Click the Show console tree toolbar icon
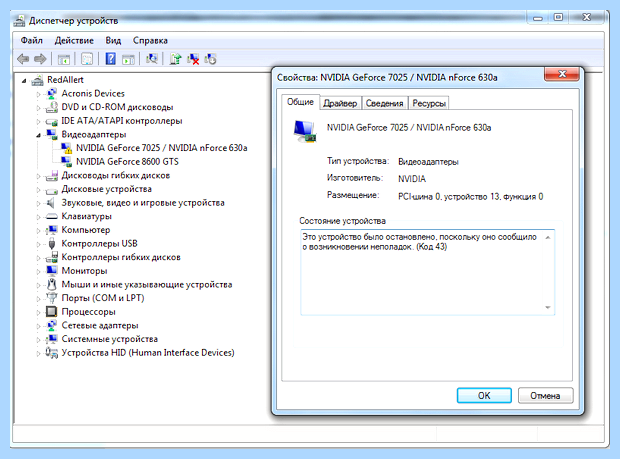This screenshot has height=459, width=620. pyautogui.click(x=64, y=59)
